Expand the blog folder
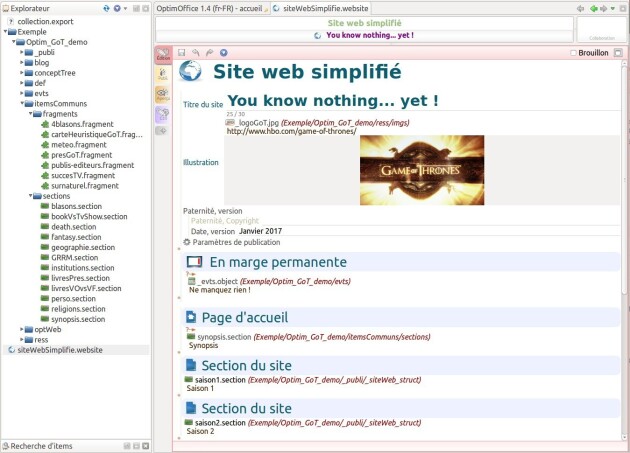 tap(22, 62)
